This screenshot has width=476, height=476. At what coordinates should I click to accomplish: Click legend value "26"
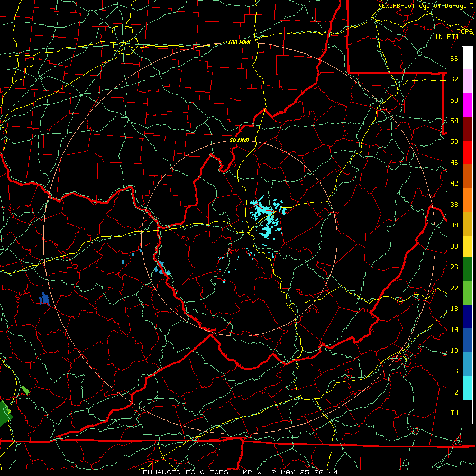coord(454,267)
